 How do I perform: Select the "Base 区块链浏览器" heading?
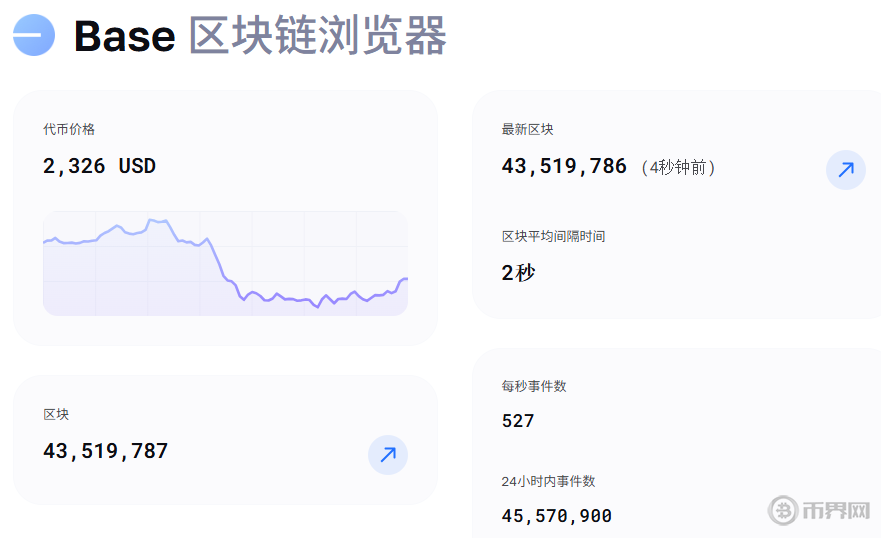coord(260,36)
